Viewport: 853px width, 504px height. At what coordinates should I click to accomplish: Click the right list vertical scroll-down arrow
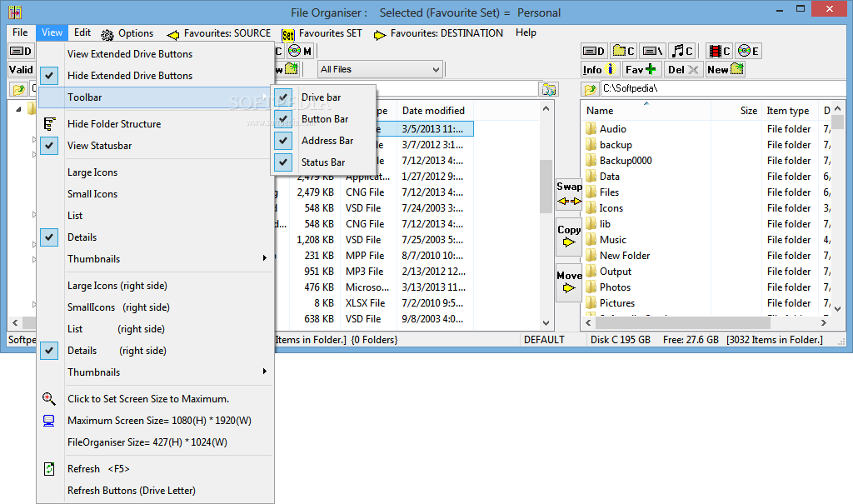coord(838,308)
